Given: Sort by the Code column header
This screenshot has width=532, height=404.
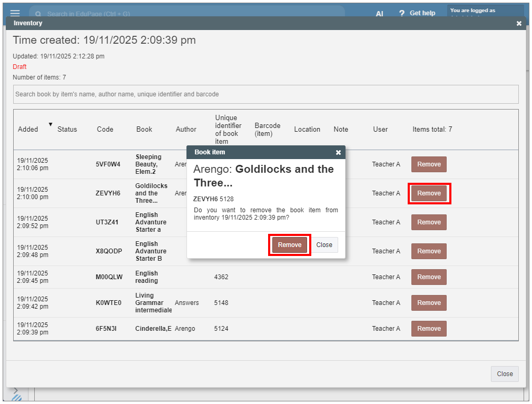Looking at the screenshot, I should tap(105, 130).
